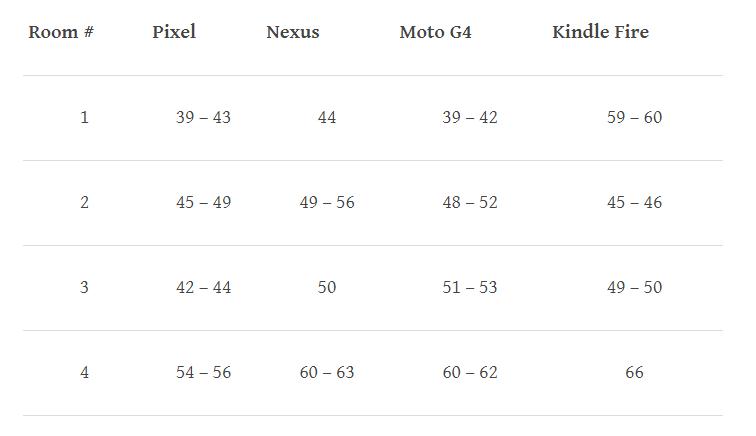Select Kindle Fire value 45 – 46
Viewport: 756px width, 436px height.
[x=634, y=203]
